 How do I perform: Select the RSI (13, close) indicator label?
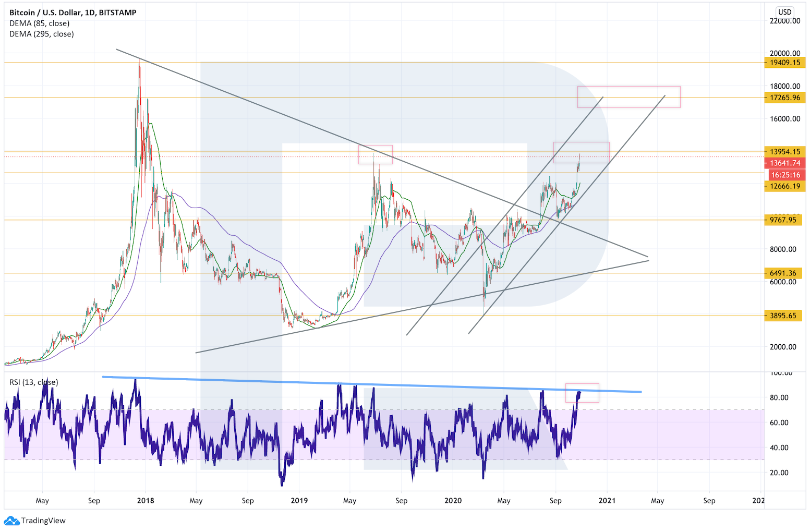[33, 382]
